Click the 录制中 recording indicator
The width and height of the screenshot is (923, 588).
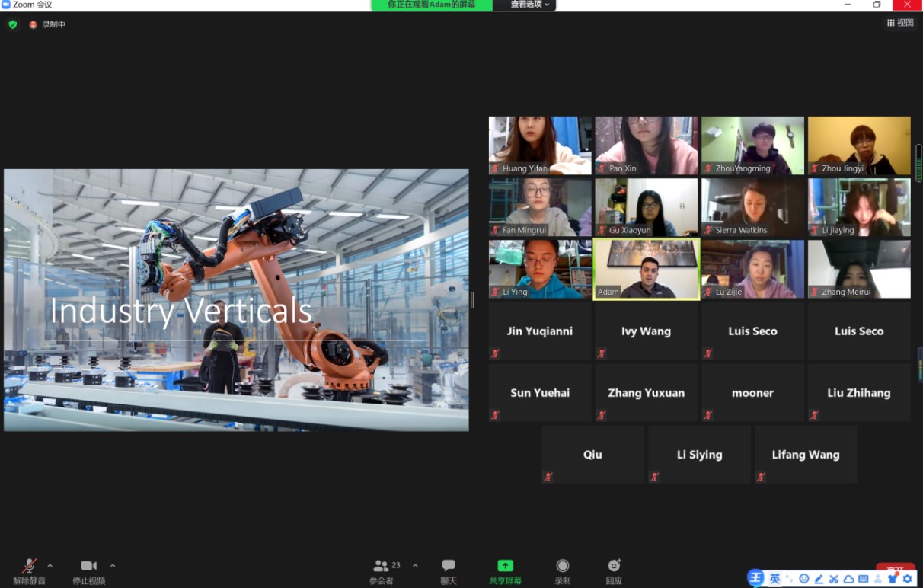pos(47,24)
